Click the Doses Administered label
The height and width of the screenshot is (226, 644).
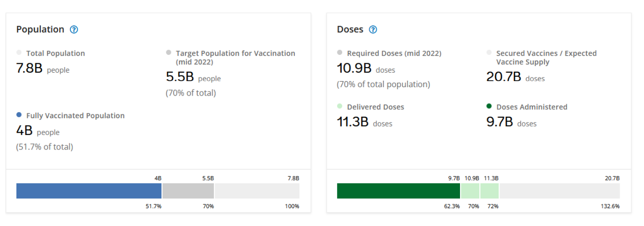point(531,107)
